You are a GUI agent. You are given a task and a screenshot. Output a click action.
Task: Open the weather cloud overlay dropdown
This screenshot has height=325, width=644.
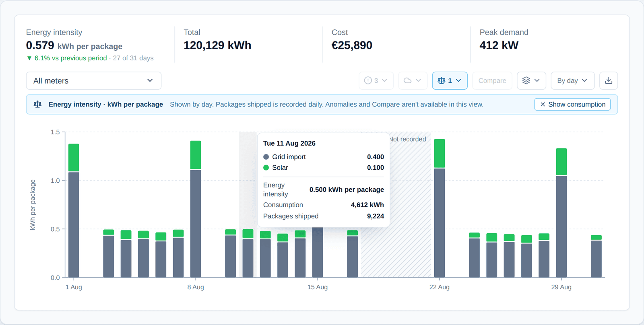[x=413, y=81]
